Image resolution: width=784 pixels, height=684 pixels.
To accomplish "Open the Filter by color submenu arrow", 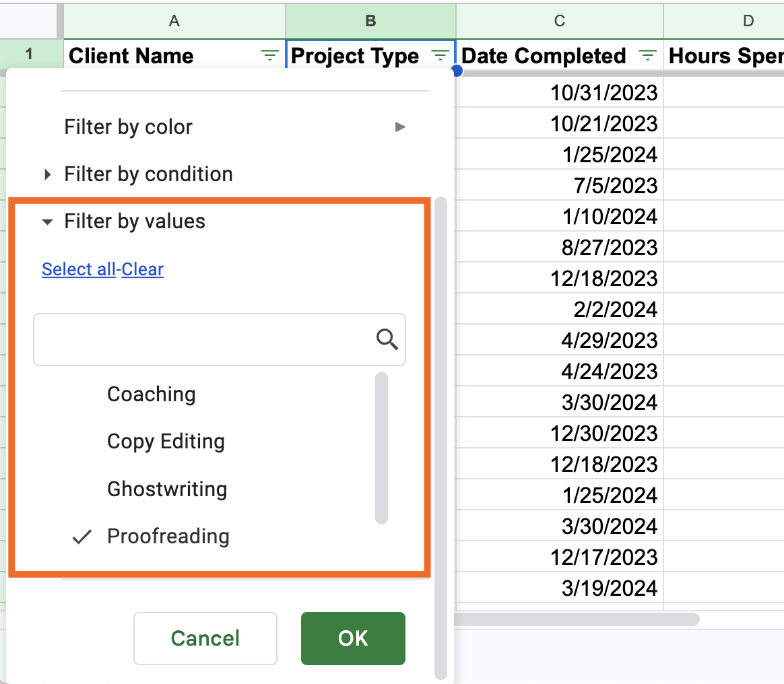I will point(400,127).
